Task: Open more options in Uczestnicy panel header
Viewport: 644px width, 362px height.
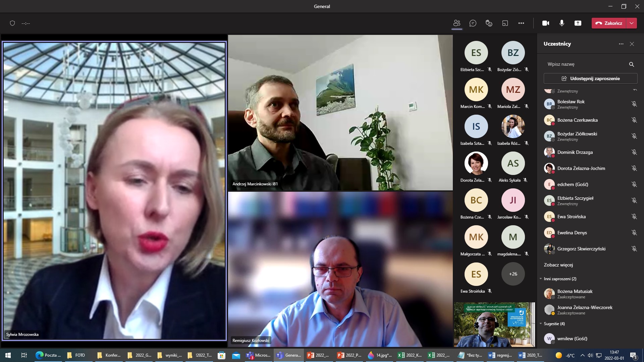Action: coord(621,44)
